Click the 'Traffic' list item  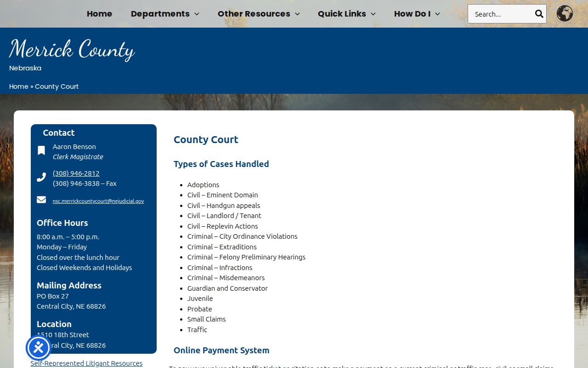click(x=198, y=330)
